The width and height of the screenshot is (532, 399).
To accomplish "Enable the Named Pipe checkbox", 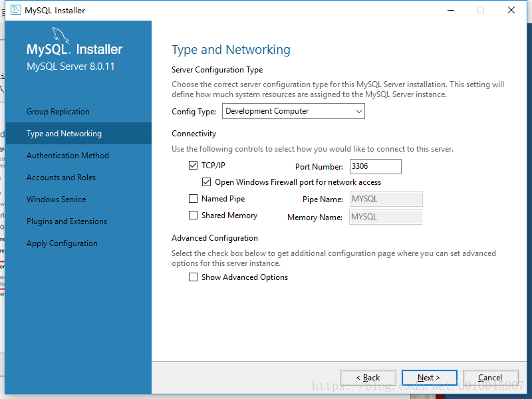I will point(193,198).
